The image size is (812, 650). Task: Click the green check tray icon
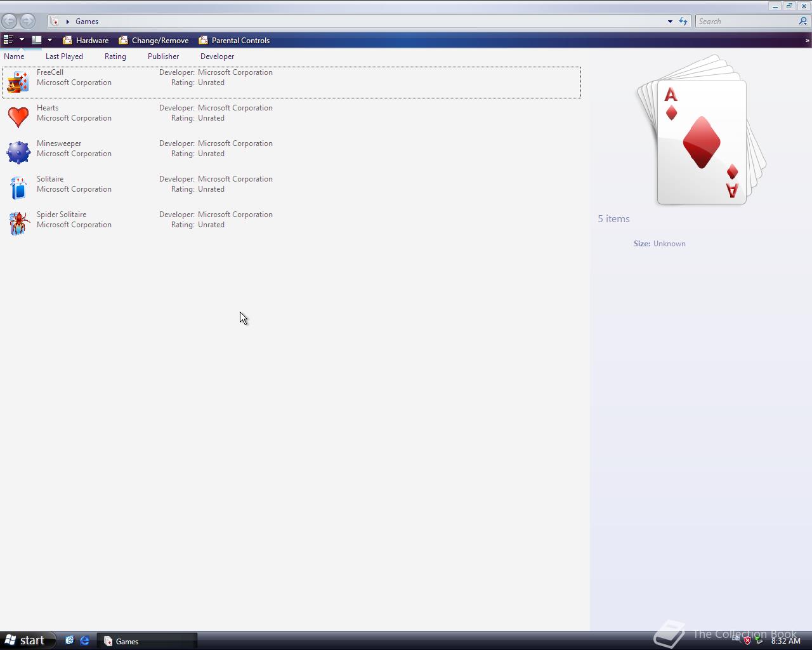pos(759,640)
